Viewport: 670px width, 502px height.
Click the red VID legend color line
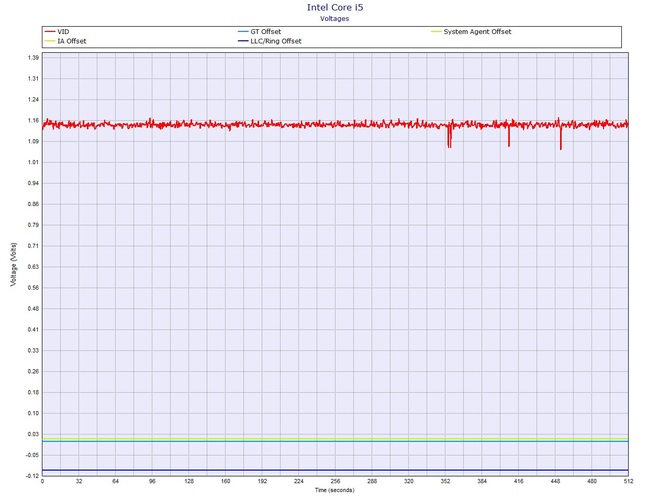tap(50, 32)
